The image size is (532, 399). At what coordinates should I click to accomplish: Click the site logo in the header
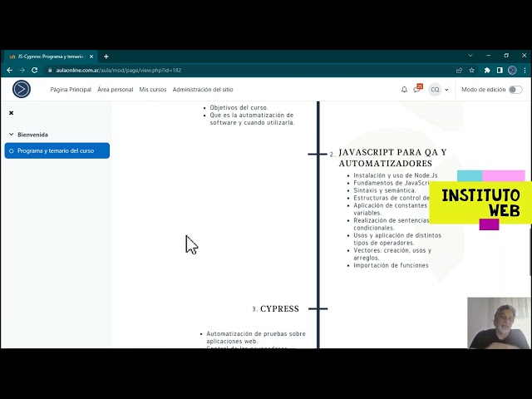tap(22, 89)
